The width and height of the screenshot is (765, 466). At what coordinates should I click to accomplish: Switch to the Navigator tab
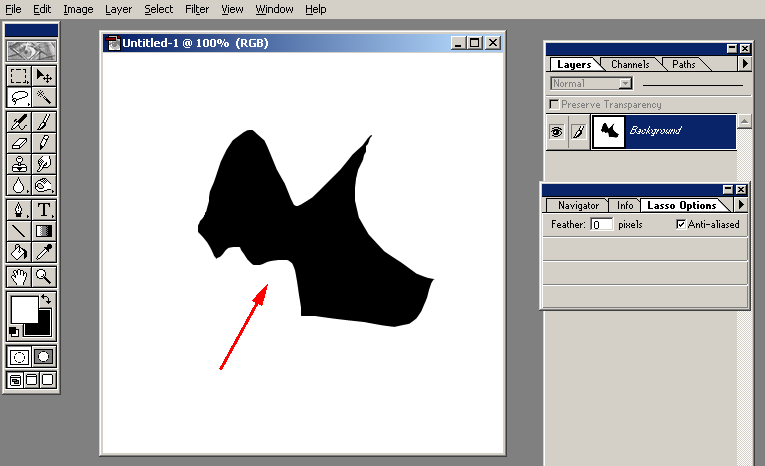[578, 205]
